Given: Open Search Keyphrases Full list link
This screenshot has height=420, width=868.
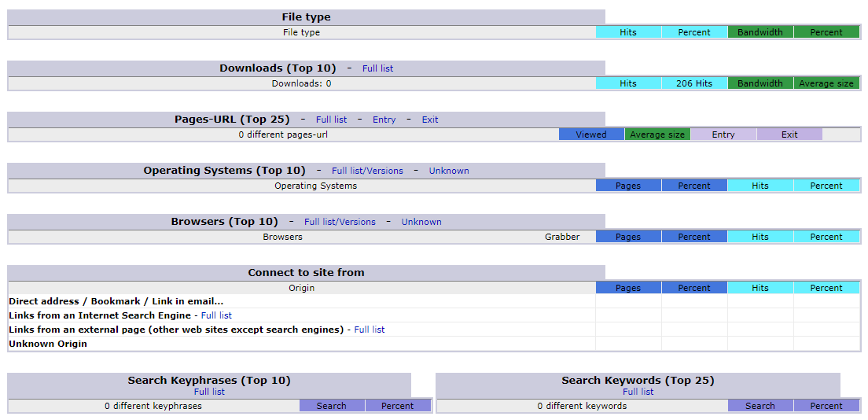Looking at the screenshot, I should click(x=209, y=392).
